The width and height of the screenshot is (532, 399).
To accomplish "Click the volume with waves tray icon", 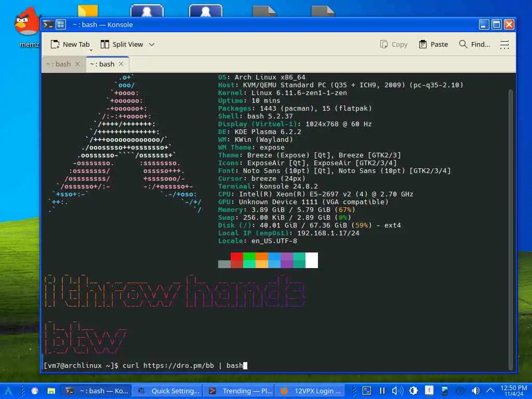I will (x=397, y=391).
